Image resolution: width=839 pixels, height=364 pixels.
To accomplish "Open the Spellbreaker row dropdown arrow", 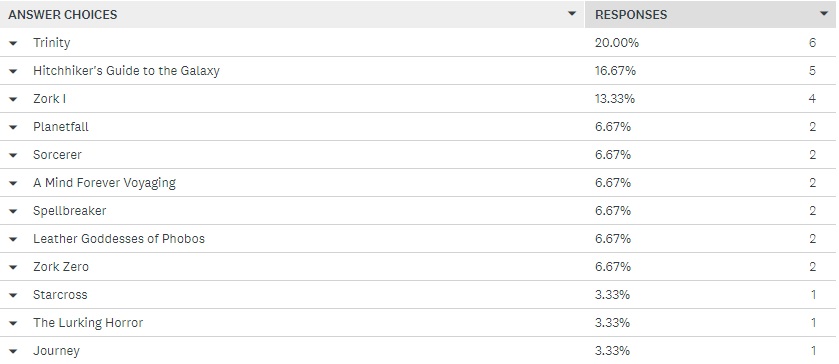I will point(13,211).
